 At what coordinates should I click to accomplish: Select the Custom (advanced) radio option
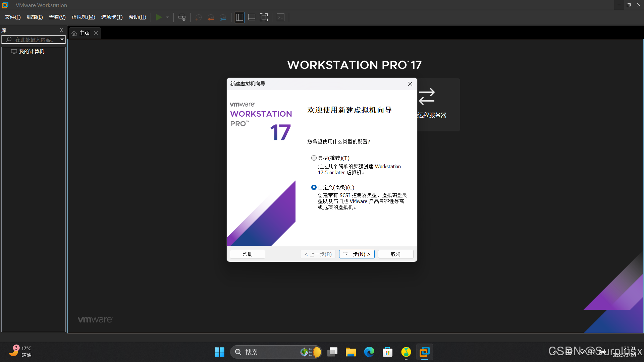(x=314, y=187)
